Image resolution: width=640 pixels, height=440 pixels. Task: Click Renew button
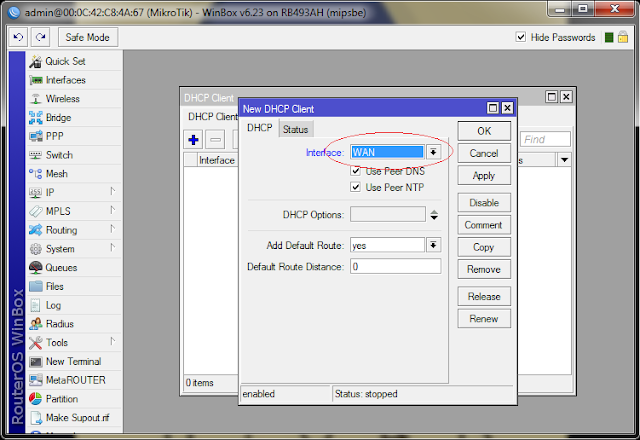[484, 319]
